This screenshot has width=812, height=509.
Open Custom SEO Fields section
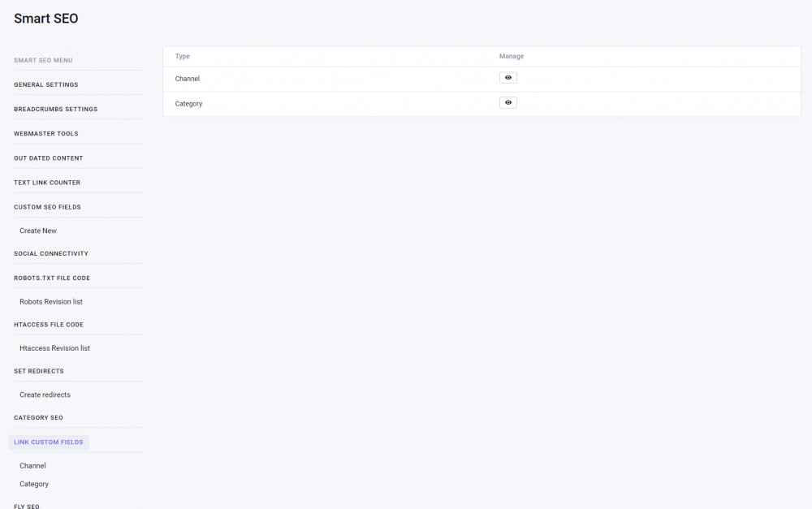pyautogui.click(x=47, y=207)
